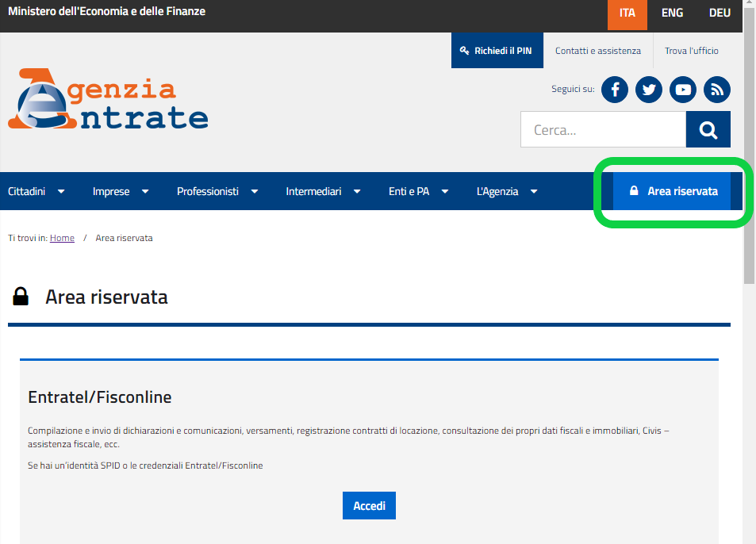Open the Enti e PA menu label
Viewport: 756px width, 544px height.
click(409, 191)
